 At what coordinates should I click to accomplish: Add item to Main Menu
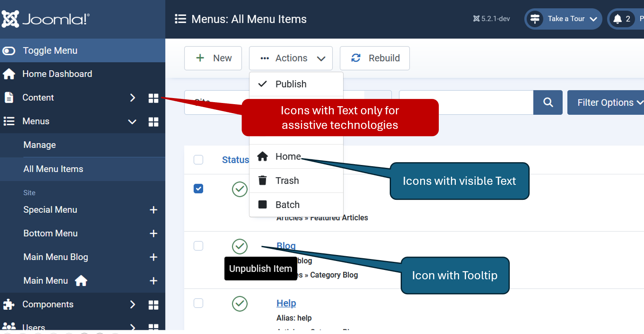153,280
